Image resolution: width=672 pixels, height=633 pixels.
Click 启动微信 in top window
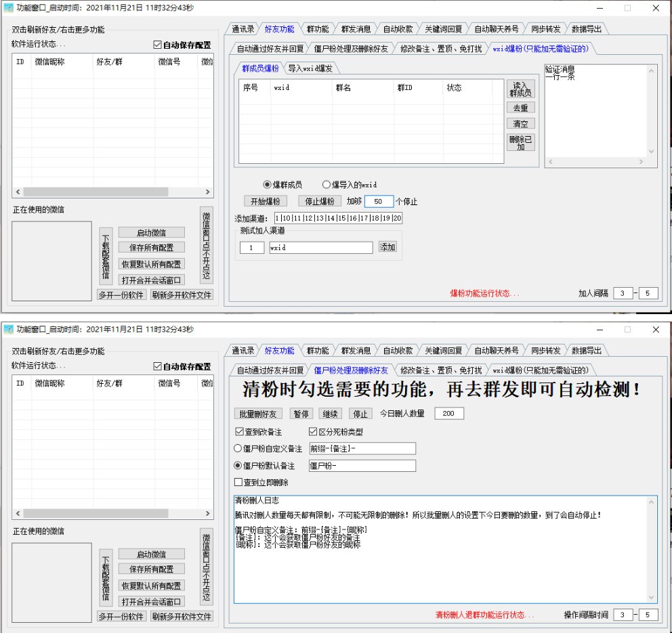[x=151, y=233]
